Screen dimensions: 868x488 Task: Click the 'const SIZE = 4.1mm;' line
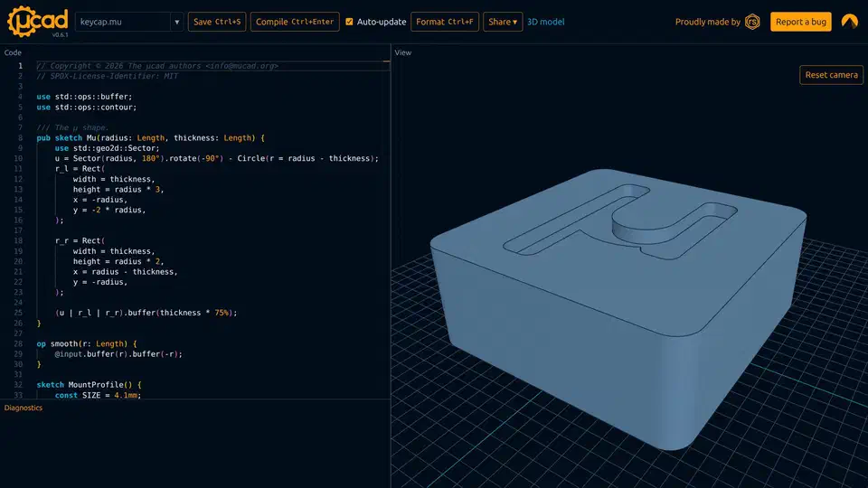point(98,395)
